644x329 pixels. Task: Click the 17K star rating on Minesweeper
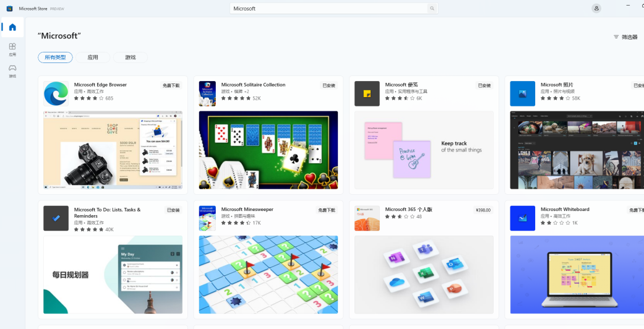point(241,223)
